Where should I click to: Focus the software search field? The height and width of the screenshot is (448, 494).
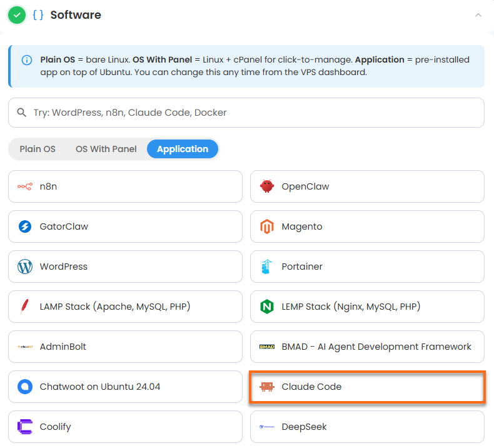pos(246,113)
